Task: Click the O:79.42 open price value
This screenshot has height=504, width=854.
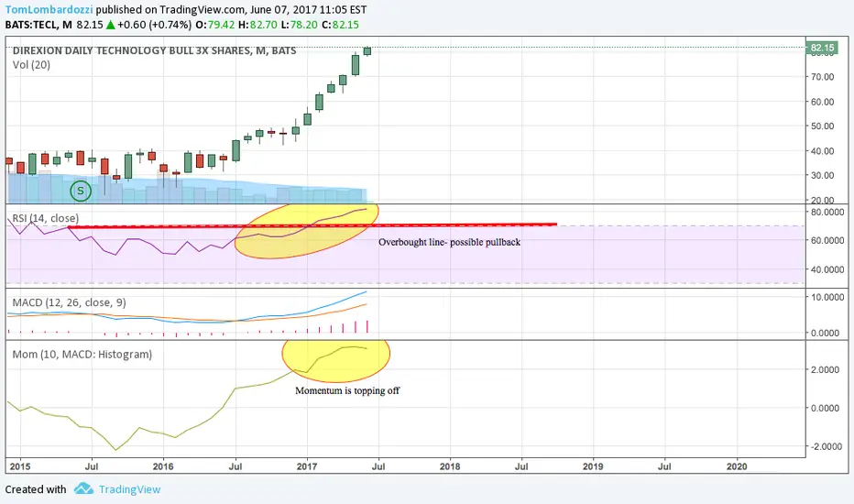Action: coord(215,25)
